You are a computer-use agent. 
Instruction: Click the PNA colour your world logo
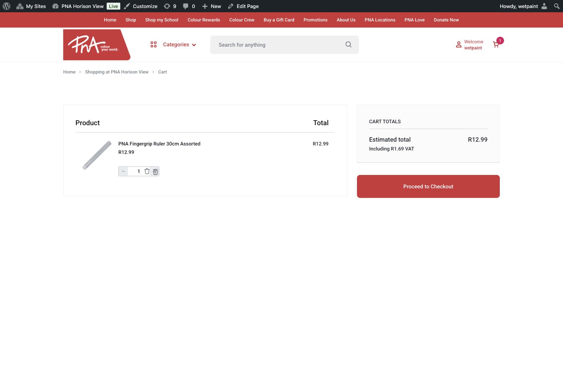[x=97, y=45]
